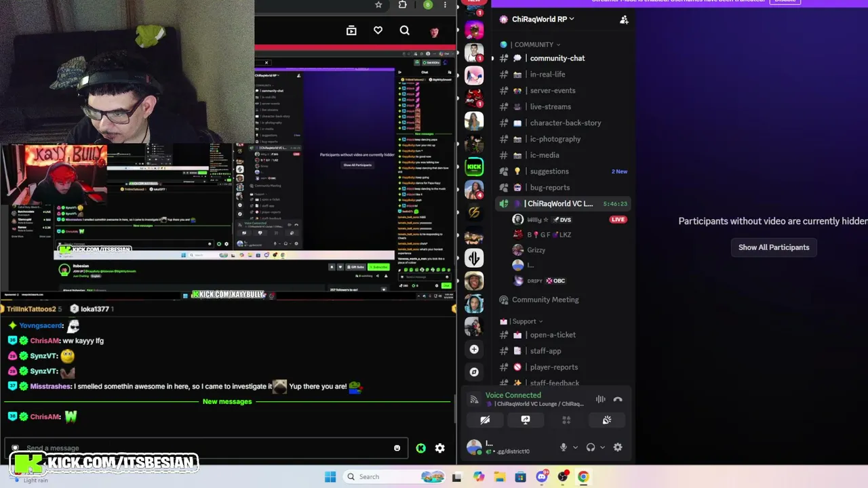Toggle screen sharing in voice panel
The height and width of the screenshot is (488, 868).
526,420
